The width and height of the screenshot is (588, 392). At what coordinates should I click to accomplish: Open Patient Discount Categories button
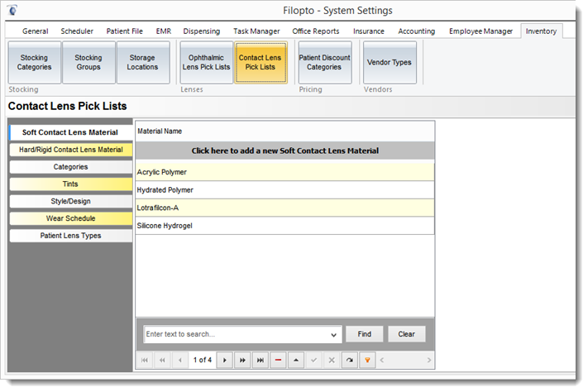pyautogui.click(x=324, y=63)
